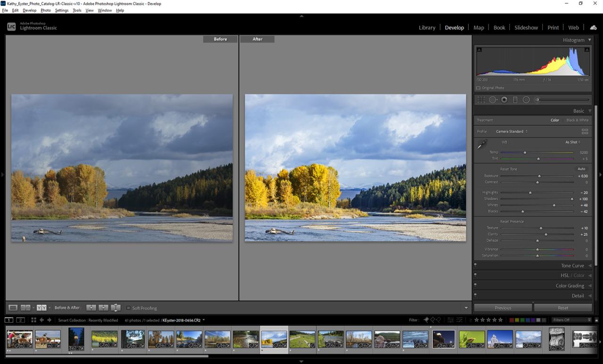This screenshot has height=364, width=603.
Task: Filter by flagged photos
Action: click(426, 320)
